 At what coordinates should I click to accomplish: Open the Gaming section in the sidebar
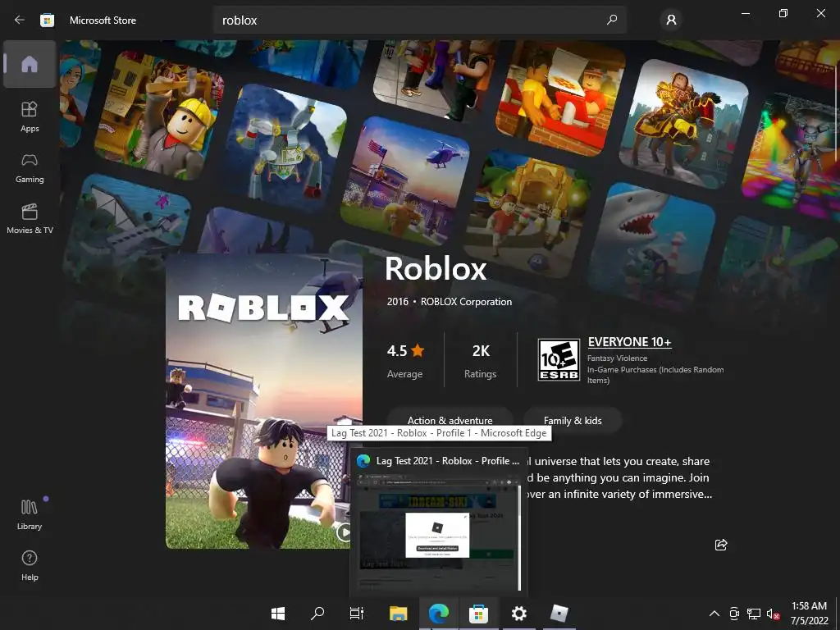click(x=30, y=168)
